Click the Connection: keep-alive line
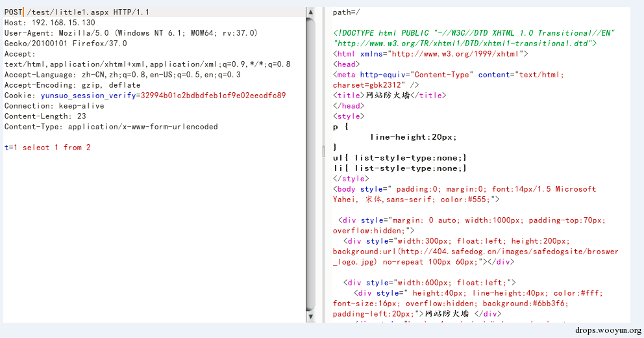The height and width of the screenshot is (338, 644). coord(55,106)
